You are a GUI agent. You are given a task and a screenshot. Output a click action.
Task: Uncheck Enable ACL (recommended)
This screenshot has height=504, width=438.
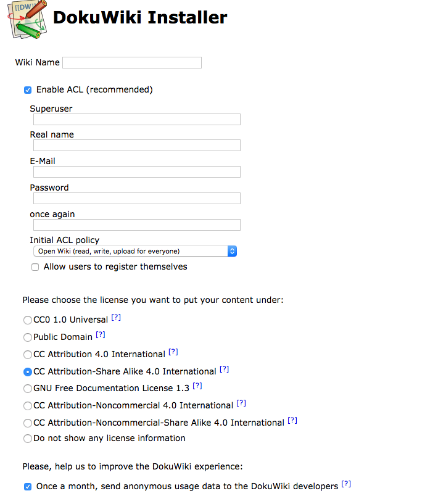pyautogui.click(x=28, y=90)
